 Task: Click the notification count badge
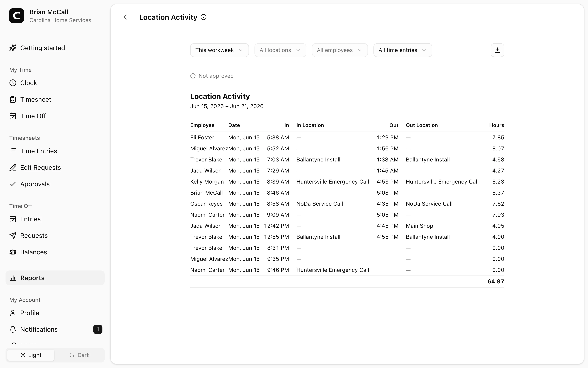pyautogui.click(x=98, y=330)
